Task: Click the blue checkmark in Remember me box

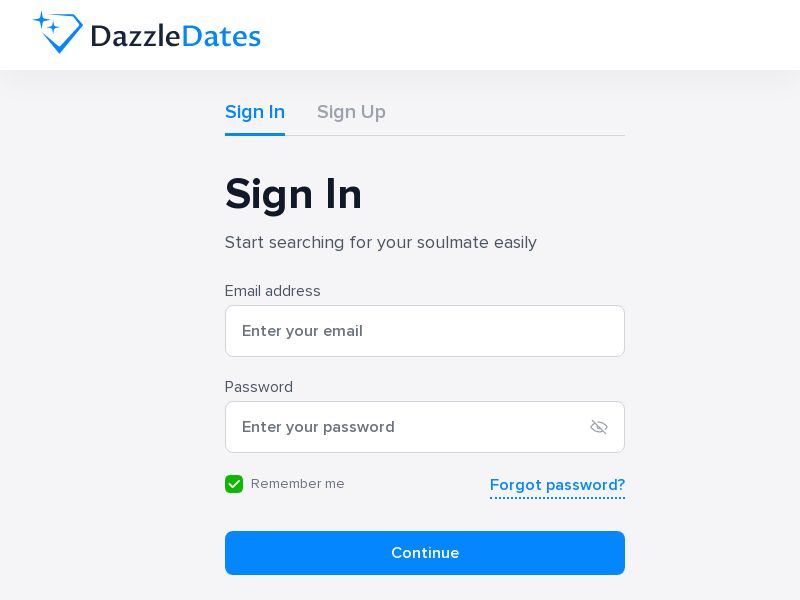Action: (x=234, y=484)
